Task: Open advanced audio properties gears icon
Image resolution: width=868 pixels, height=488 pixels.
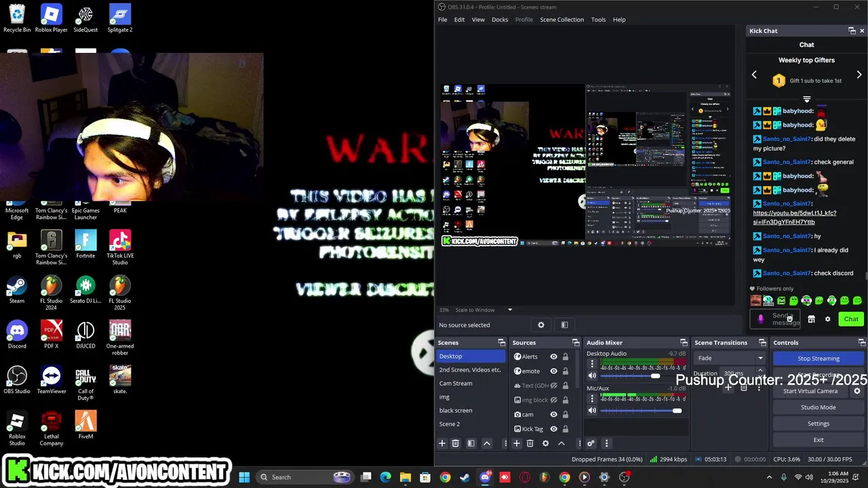Action: pyautogui.click(x=591, y=443)
